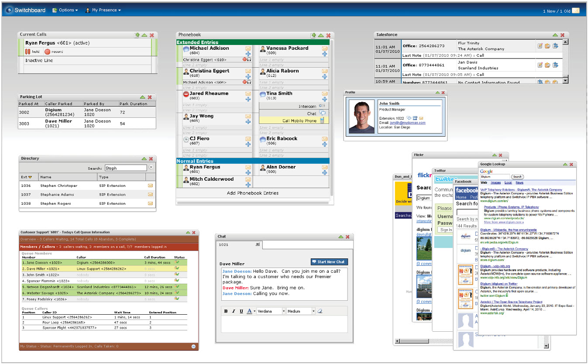Viewport: 588px width, 364px height.
Task: Pick the chat font color A swatch
Action: 249,311
